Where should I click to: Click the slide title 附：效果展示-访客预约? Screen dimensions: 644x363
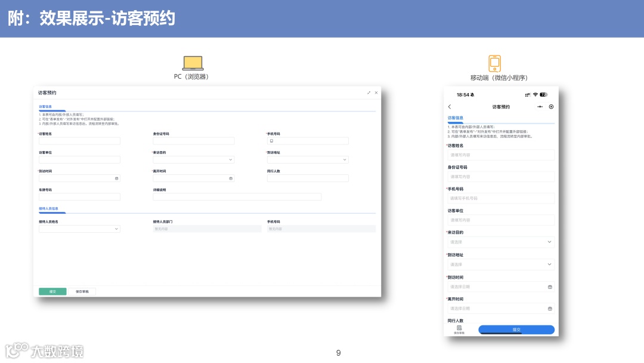pyautogui.click(x=92, y=19)
